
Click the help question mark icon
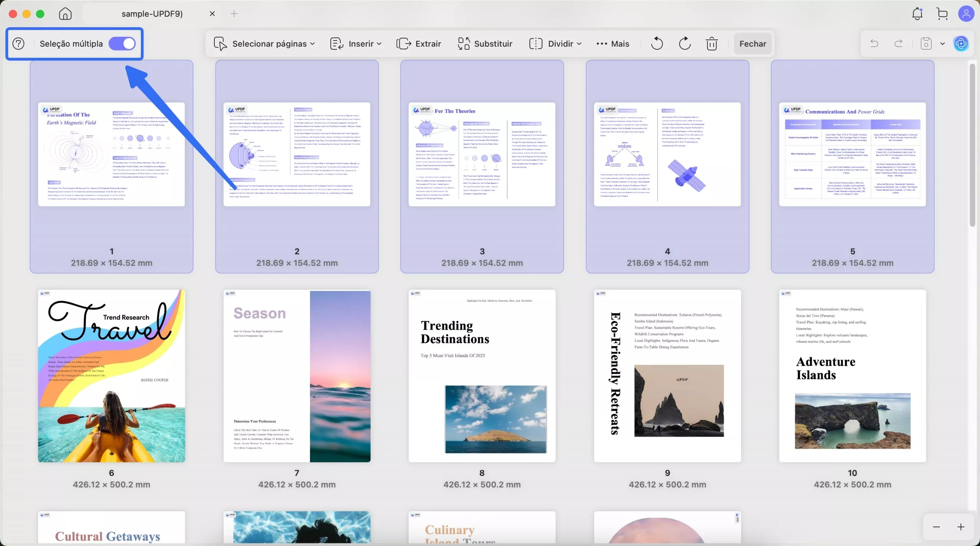click(18, 44)
